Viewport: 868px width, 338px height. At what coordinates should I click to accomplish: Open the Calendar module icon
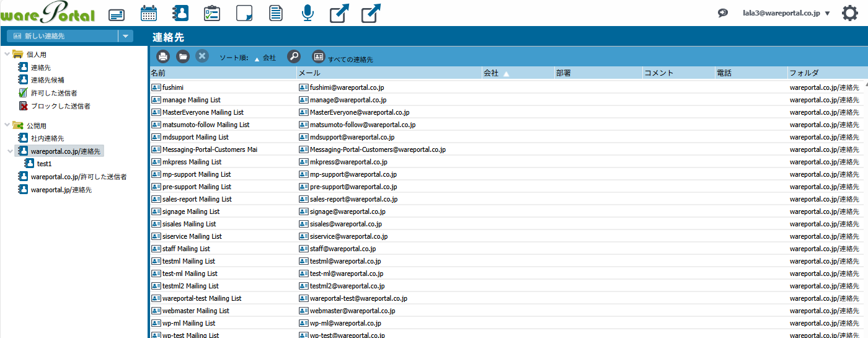[x=149, y=13]
